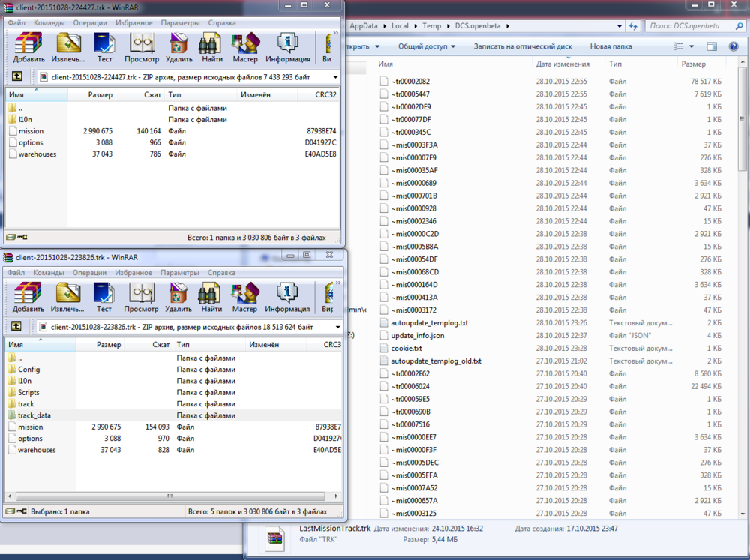The image size is (750, 560).
Task: Expand the archive path dropdown in 224427.trk window
Action: [x=335, y=76]
